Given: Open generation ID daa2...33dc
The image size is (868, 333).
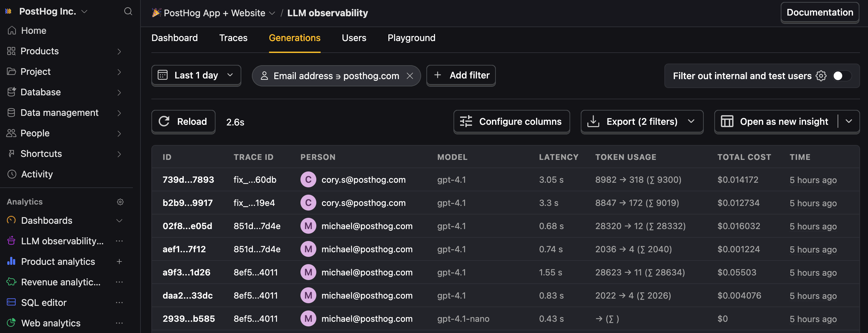Looking at the screenshot, I should coord(187,296).
